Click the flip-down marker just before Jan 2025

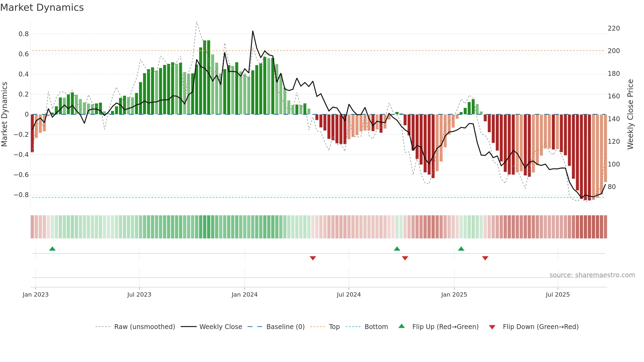[405, 258]
